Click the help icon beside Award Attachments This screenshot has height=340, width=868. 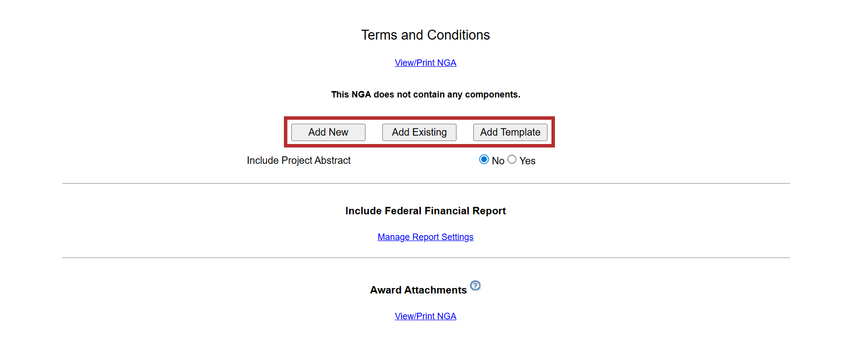point(475,286)
